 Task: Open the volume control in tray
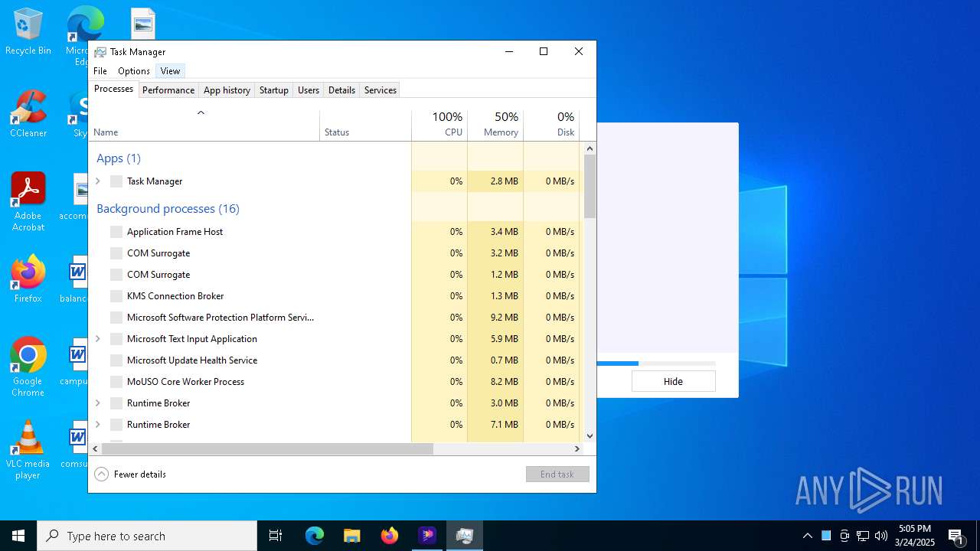(x=881, y=536)
